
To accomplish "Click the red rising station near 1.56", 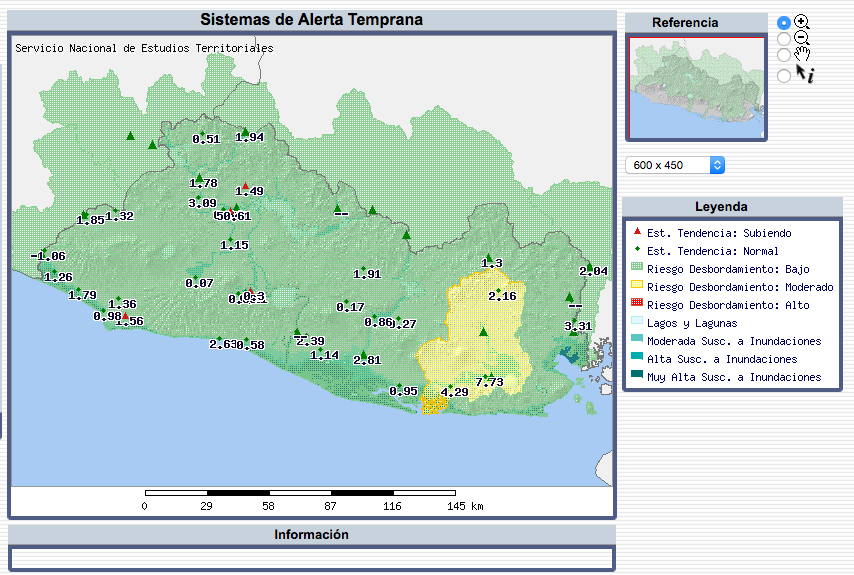I will coord(125,316).
